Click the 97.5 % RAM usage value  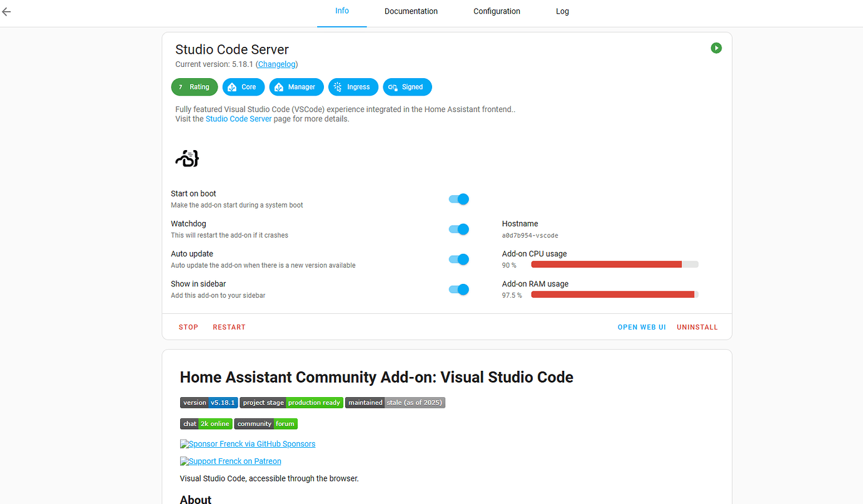point(512,295)
